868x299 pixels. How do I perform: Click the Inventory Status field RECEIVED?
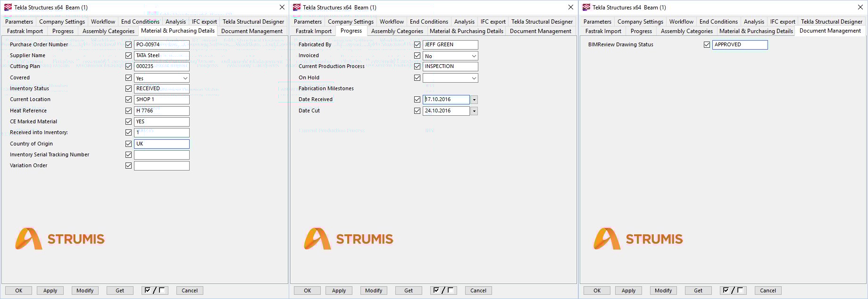pos(162,88)
